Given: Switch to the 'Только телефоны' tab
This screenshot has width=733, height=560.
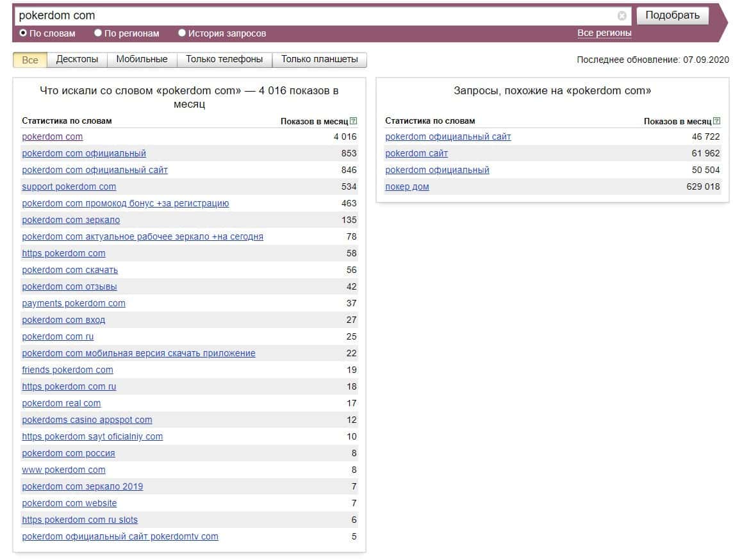Looking at the screenshot, I should [x=224, y=60].
